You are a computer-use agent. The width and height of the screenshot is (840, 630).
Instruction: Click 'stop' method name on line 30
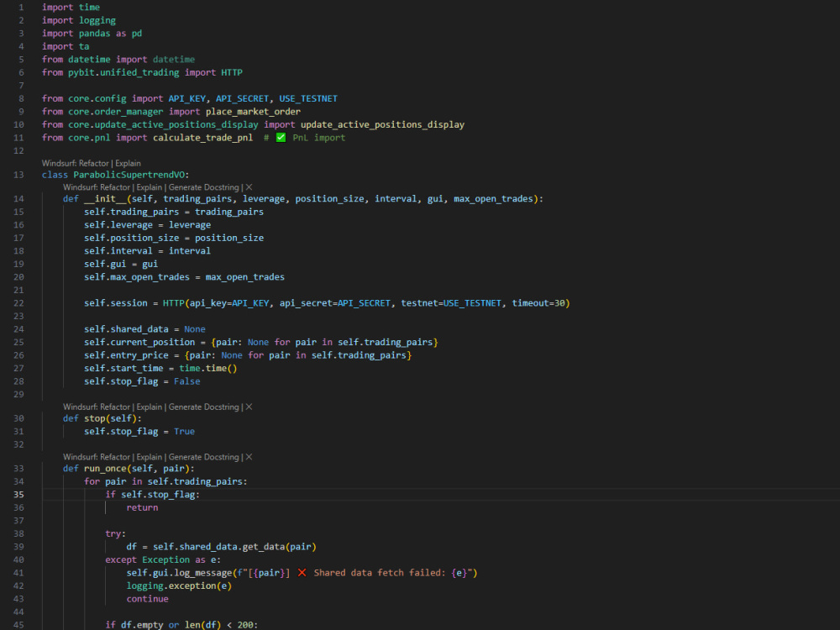click(x=94, y=418)
